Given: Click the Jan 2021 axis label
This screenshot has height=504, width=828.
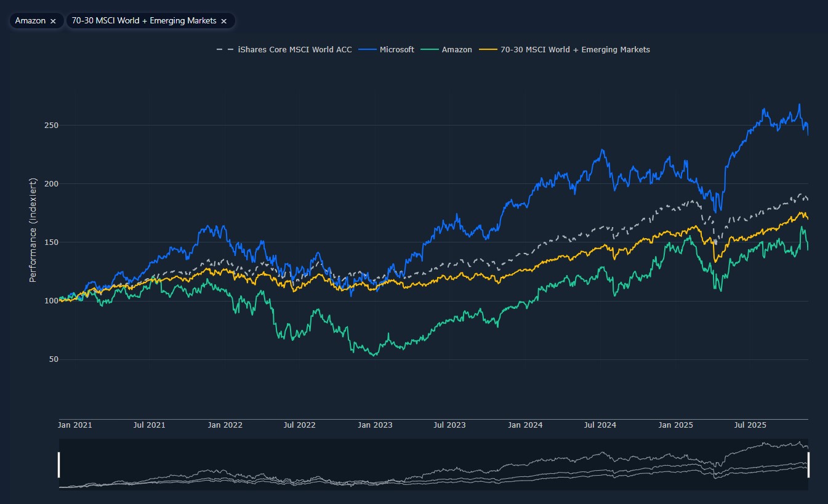Looking at the screenshot, I should [75, 425].
